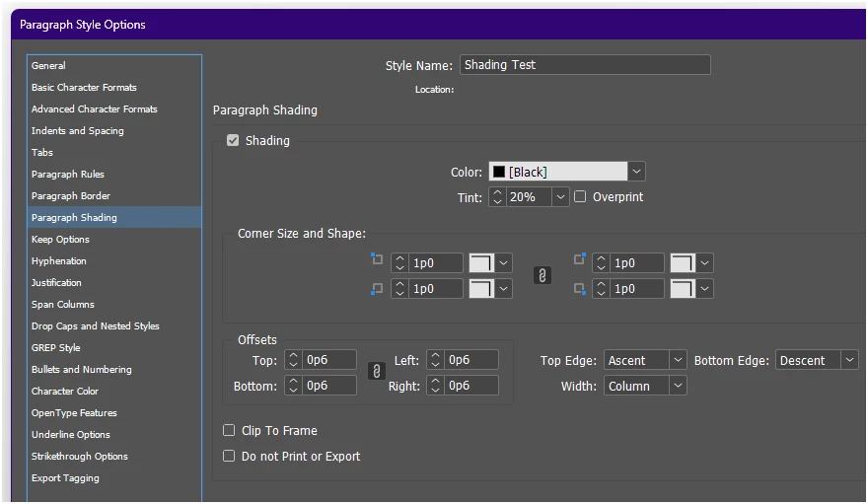Click the bottom-left corner size stepper
The width and height of the screenshot is (868, 504).
click(399, 289)
